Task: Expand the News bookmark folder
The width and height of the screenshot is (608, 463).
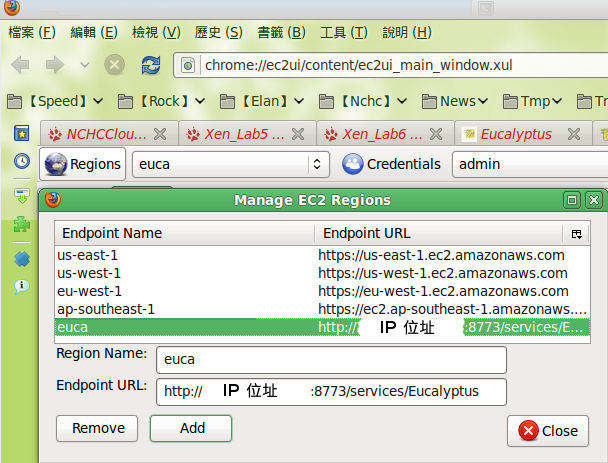Action: coord(455,101)
